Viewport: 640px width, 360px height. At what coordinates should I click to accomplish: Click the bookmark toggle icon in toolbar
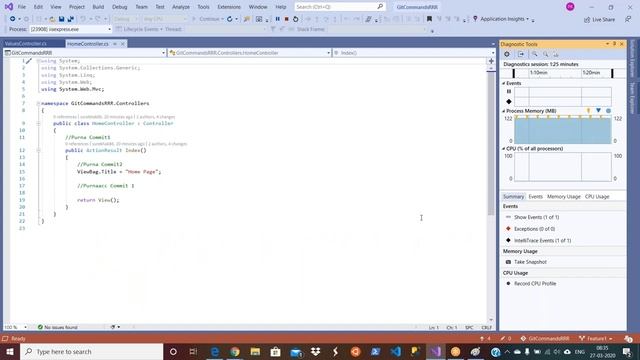[x=429, y=19]
